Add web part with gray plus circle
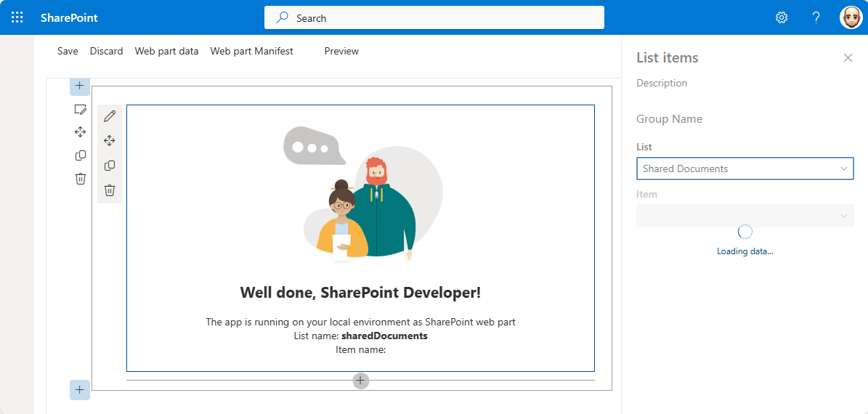Screen dimensions: 868x414 tap(360, 381)
